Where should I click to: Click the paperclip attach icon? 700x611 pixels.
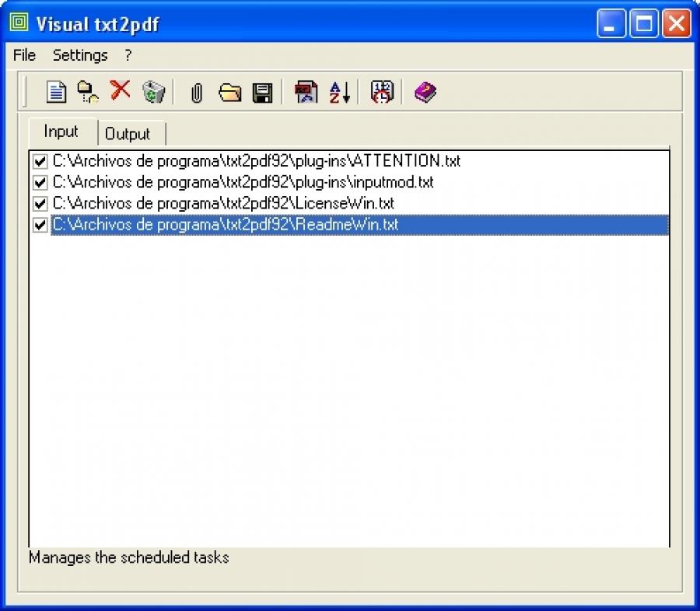click(x=197, y=93)
